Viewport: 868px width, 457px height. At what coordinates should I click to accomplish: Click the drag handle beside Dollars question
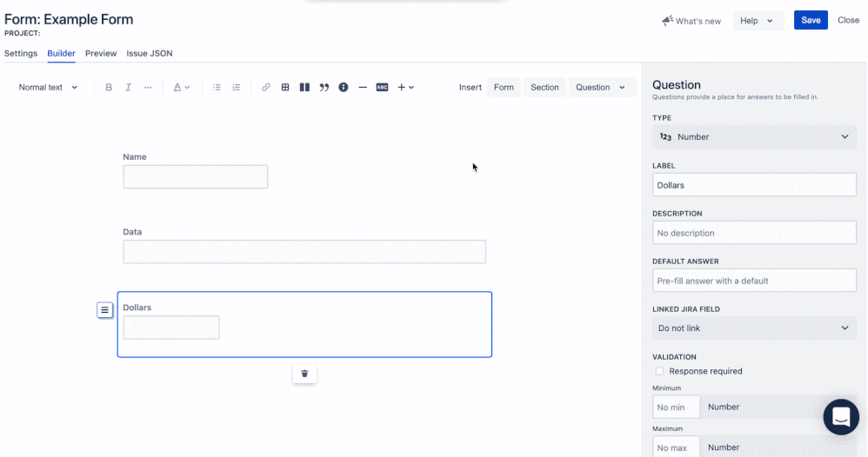pyautogui.click(x=104, y=310)
